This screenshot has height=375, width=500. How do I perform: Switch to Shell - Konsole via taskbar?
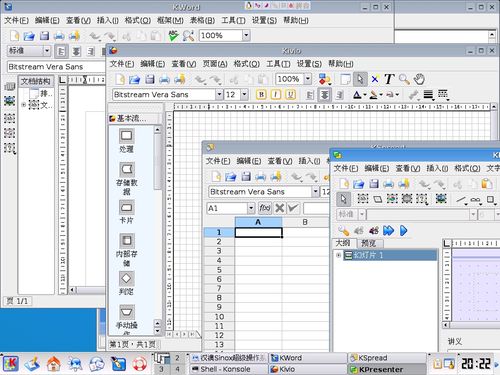coord(229,369)
